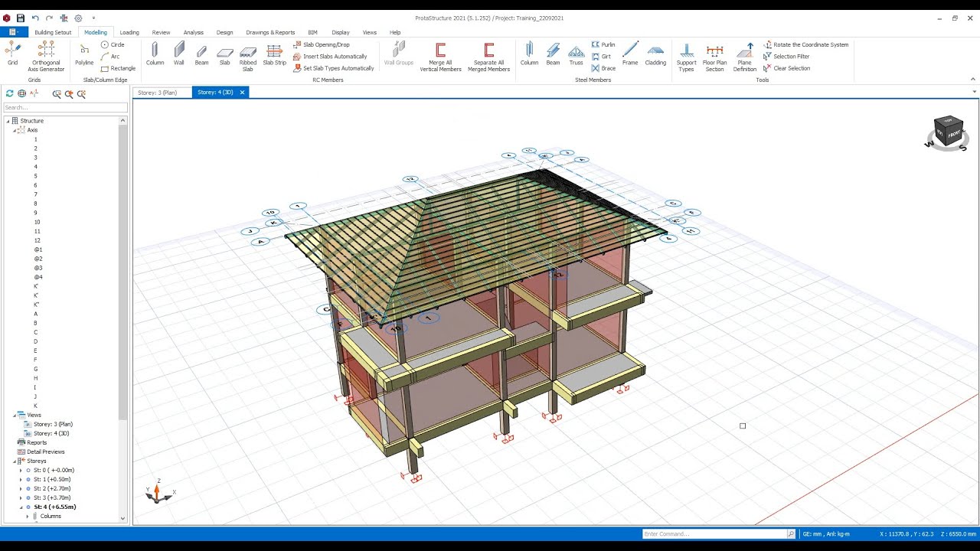Image resolution: width=980 pixels, height=551 pixels.
Task: Open the Loading ribbon tab
Action: click(129, 32)
